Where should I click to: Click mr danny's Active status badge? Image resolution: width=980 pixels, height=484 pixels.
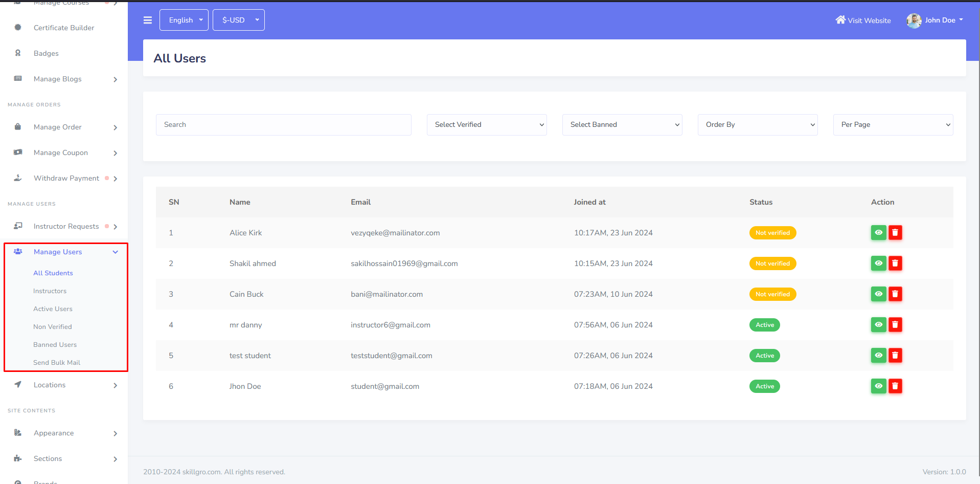pos(765,325)
